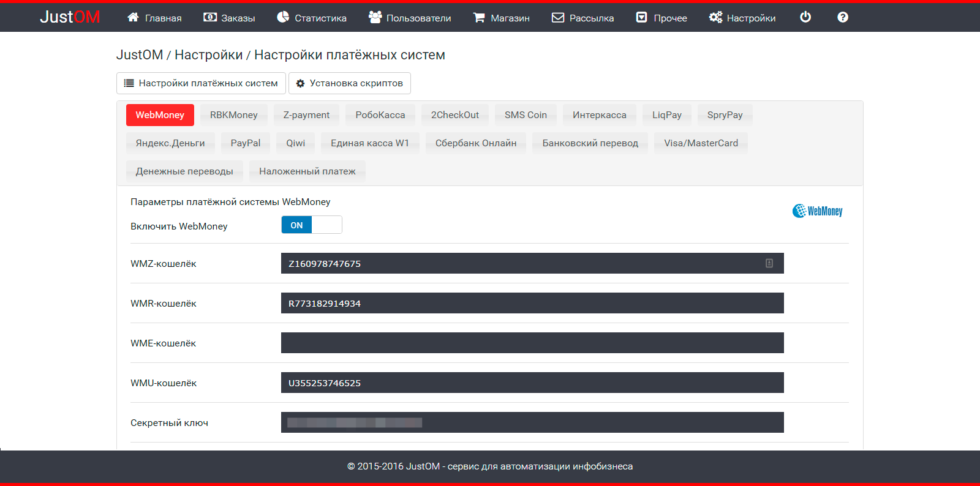Open Установка скриптов section
This screenshot has height=486, width=980.
pos(349,83)
